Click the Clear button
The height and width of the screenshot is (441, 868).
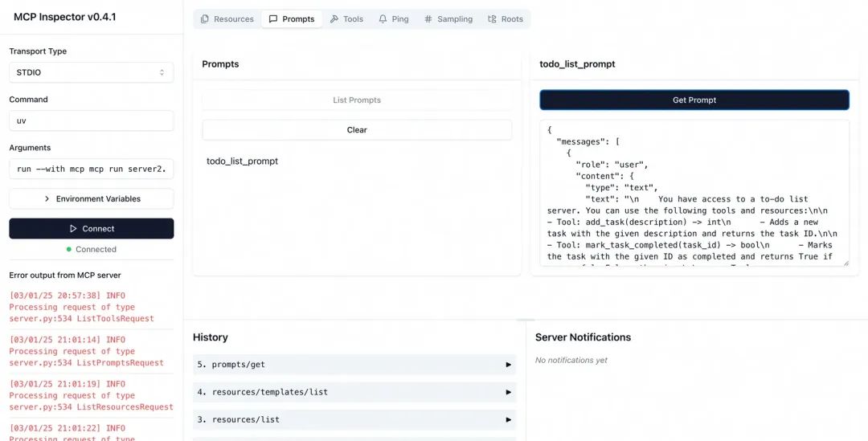pos(357,130)
